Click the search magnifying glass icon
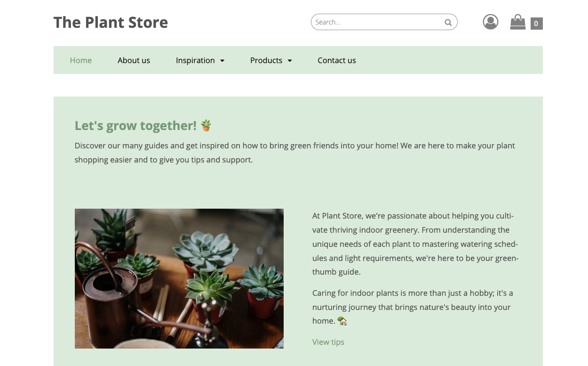Image resolution: width=588 pixels, height=366 pixels. click(x=448, y=22)
